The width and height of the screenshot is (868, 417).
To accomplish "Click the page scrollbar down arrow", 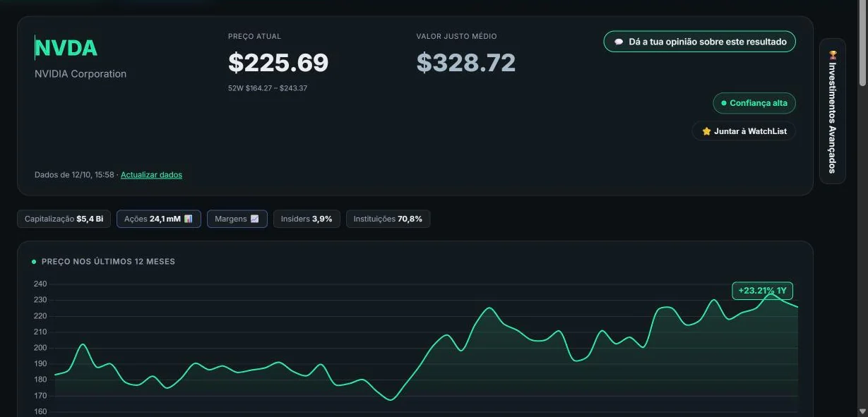I will tap(862, 411).
